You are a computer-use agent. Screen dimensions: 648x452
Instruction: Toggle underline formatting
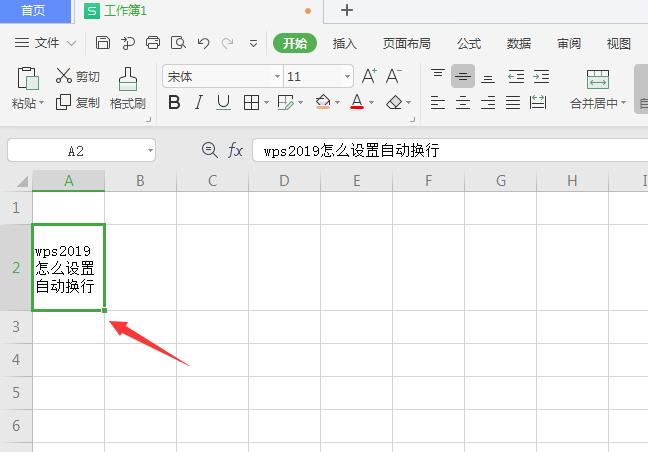pyautogui.click(x=224, y=102)
